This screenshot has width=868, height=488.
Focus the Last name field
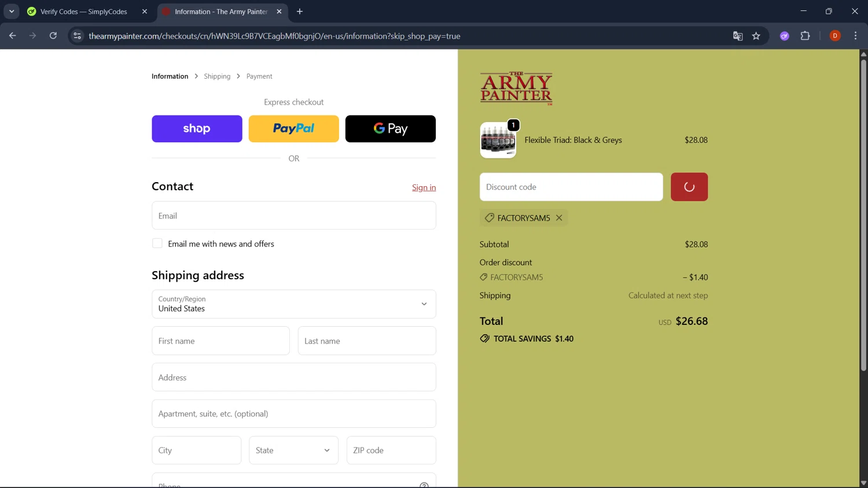point(367,341)
